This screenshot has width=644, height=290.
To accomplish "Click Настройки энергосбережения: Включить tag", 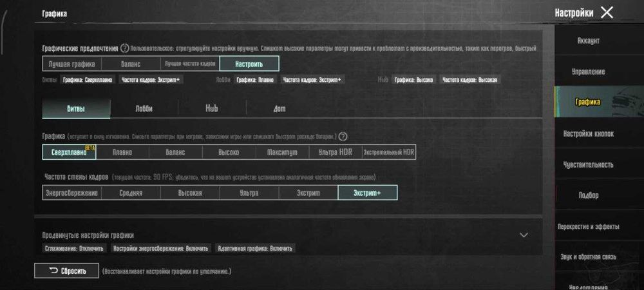I will coord(161,249).
